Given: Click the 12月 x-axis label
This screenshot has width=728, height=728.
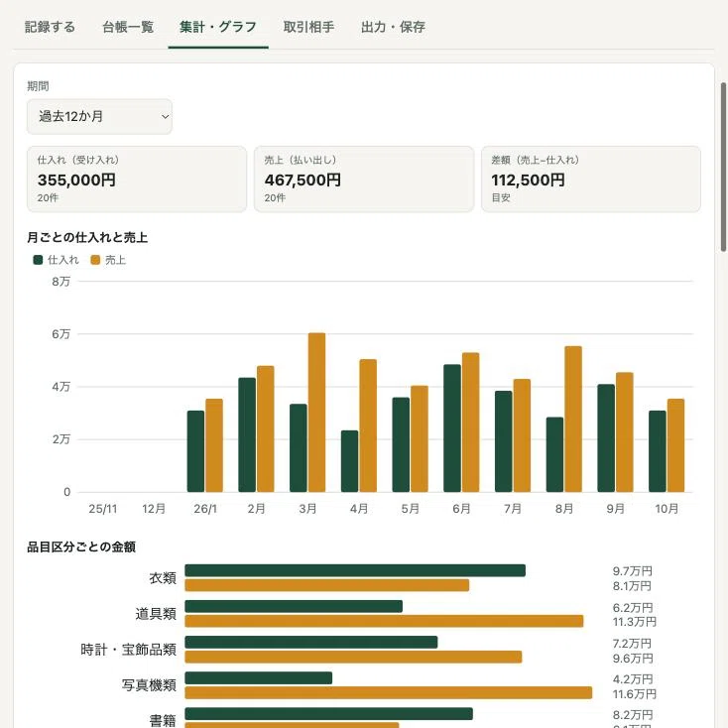Looking at the screenshot, I should tap(154, 509).
